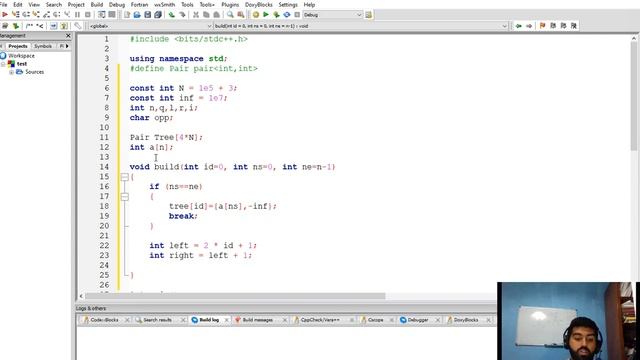Pause the debugger with the break icon
Screen dimensions: 640x360
point(78,15)
